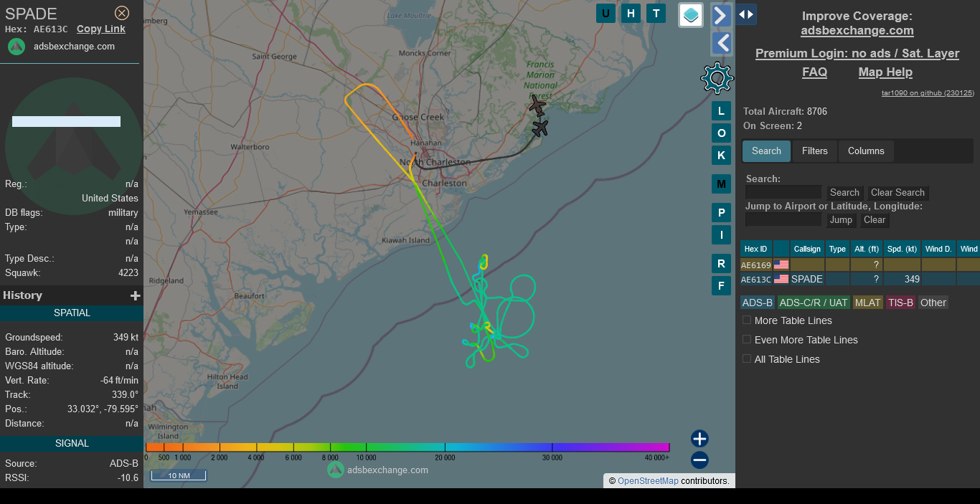Copy Link for hex AE613C
Image resolution: width=980 pixels, height=504 pixels.
coord(101,29)
